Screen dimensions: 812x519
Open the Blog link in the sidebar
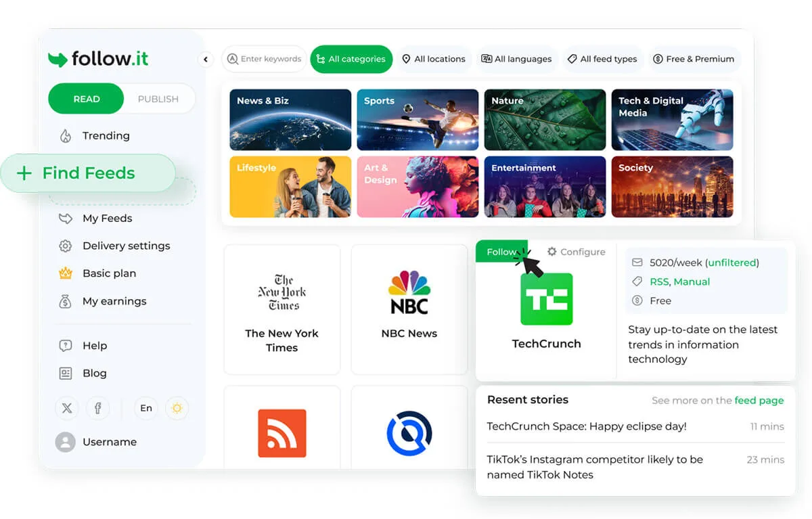click(94, 374)
